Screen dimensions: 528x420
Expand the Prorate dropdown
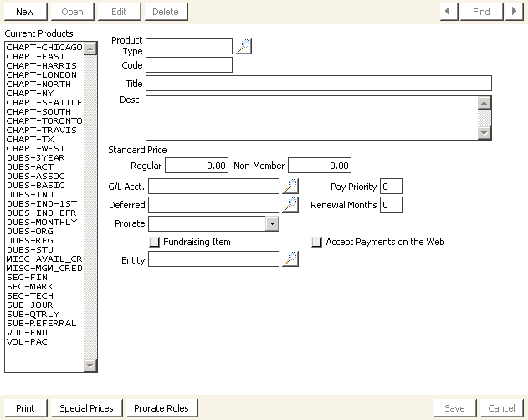(272, 223)
